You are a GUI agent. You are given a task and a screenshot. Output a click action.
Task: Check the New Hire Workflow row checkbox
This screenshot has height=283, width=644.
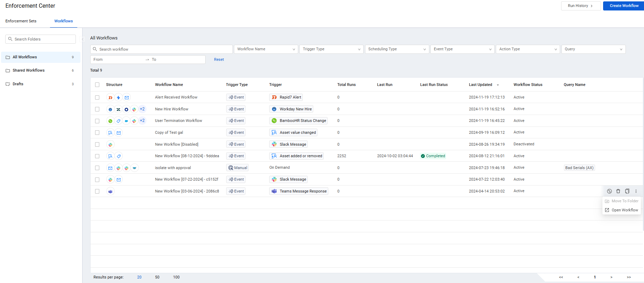point(97,109)
